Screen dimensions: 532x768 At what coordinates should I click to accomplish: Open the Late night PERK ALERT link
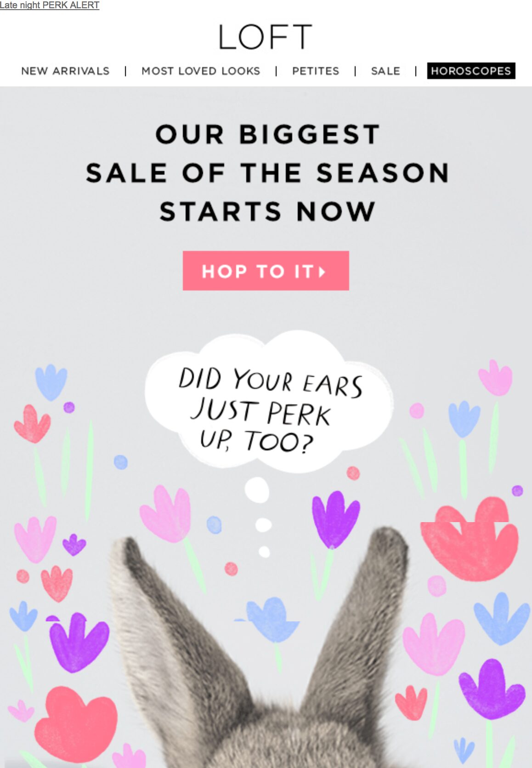pos(50,5)
